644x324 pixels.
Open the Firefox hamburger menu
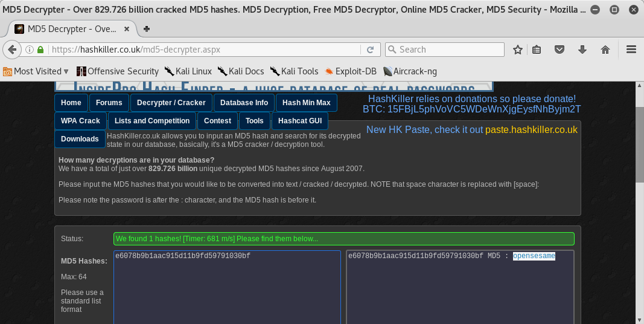(x=631, y=50)
